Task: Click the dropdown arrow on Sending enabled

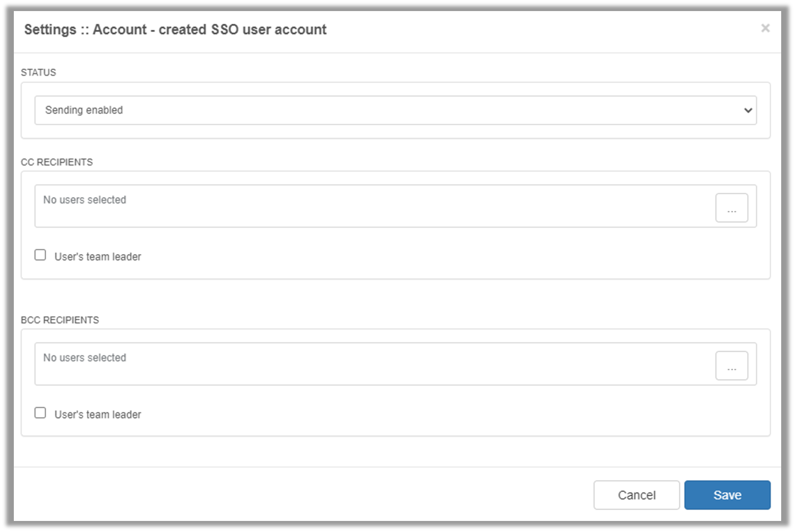Action: (749, 110)
